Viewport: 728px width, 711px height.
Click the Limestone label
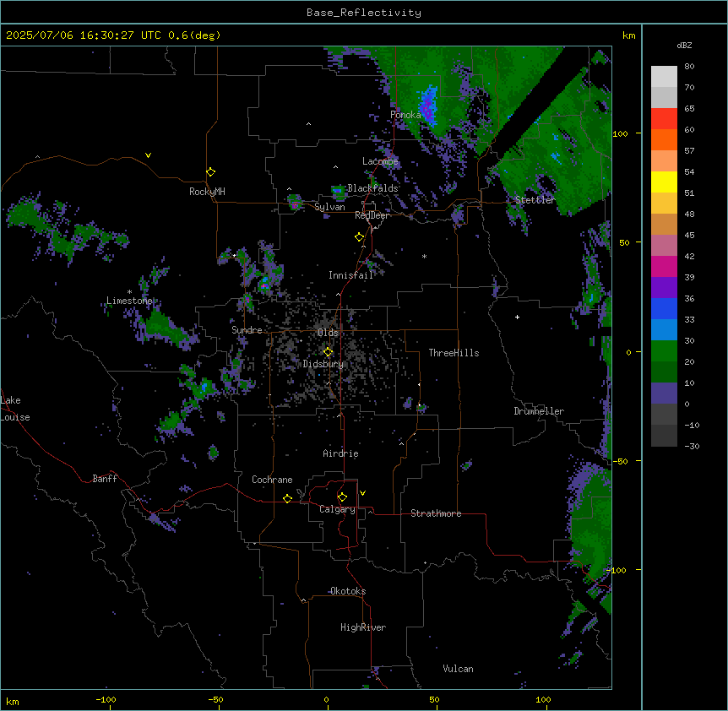coord(129,301)
